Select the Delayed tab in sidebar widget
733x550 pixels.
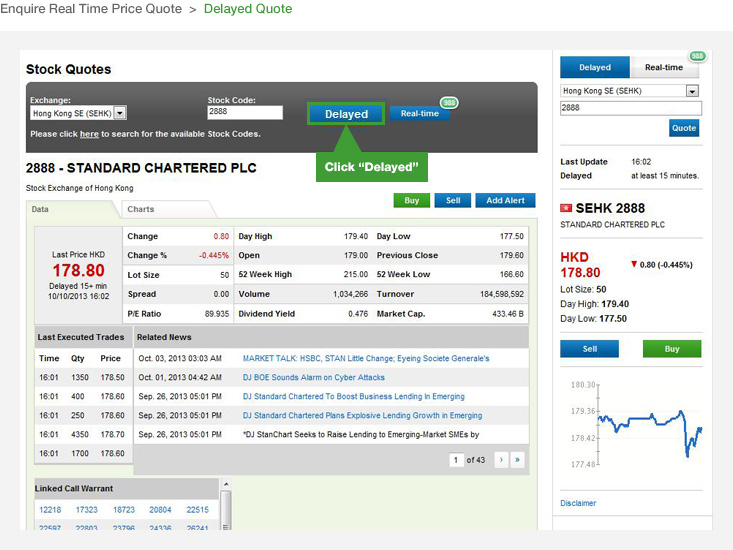click(x=595, y=67)
